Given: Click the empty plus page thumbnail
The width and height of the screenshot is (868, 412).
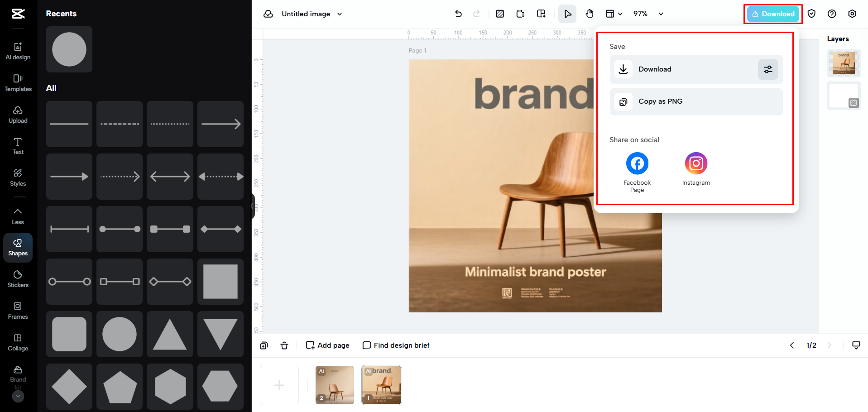Looking at the screenshot, I should 279,385.
